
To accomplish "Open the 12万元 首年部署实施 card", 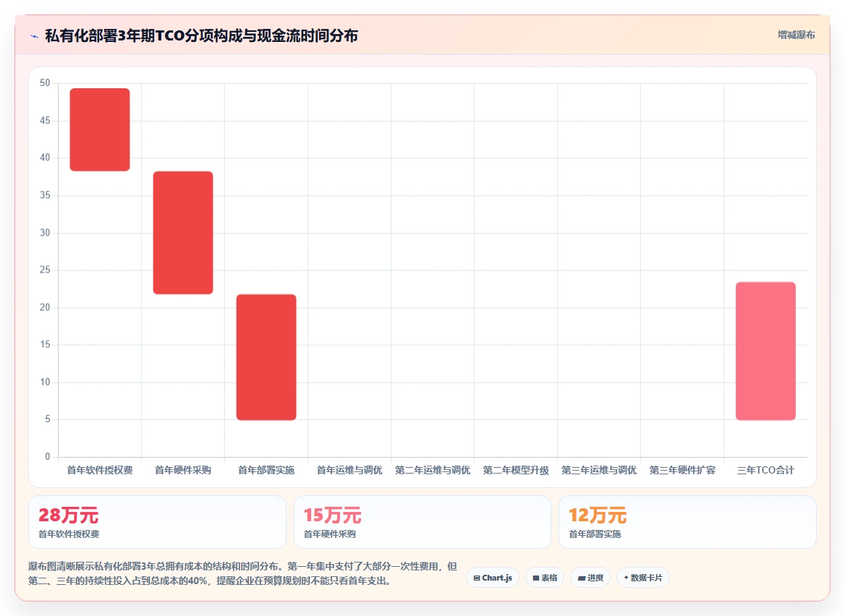I will click(x=687, y=522).
